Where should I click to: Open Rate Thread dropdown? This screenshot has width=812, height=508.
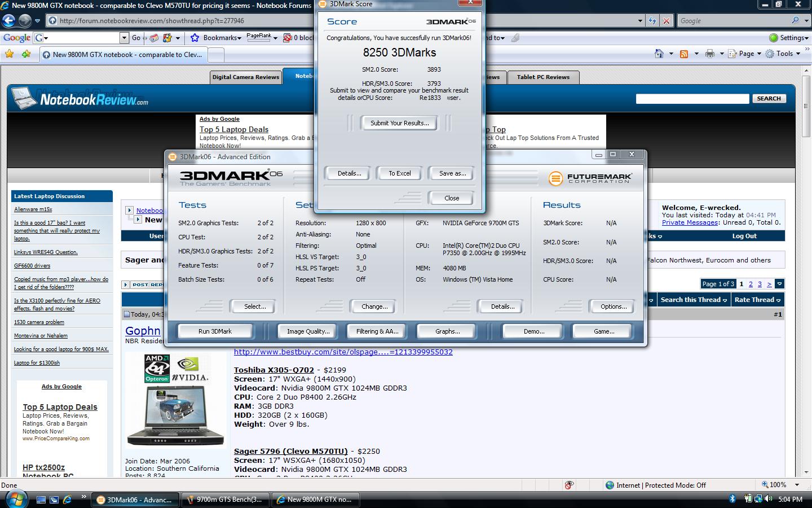[757, 300]
